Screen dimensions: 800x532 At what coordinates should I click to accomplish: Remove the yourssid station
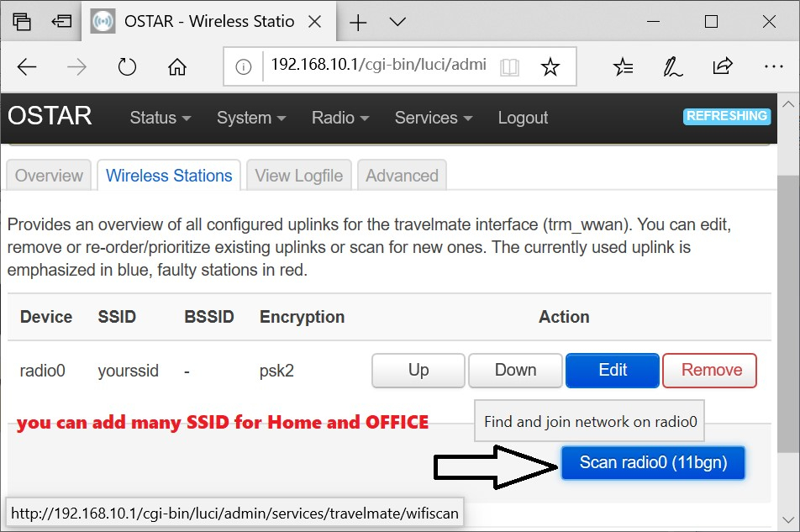pyautogui.click(x=710, y=370)
